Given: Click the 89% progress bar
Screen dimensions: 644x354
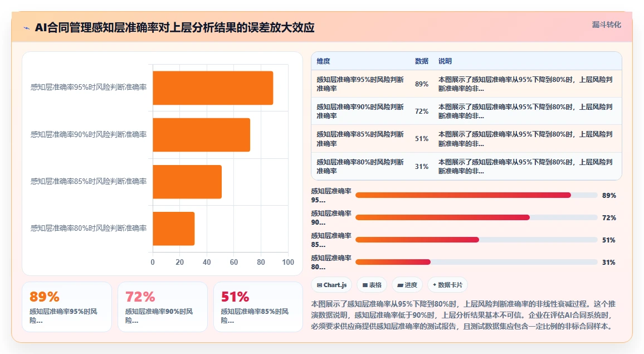Looking at the screenshot, I should [476, 195].
